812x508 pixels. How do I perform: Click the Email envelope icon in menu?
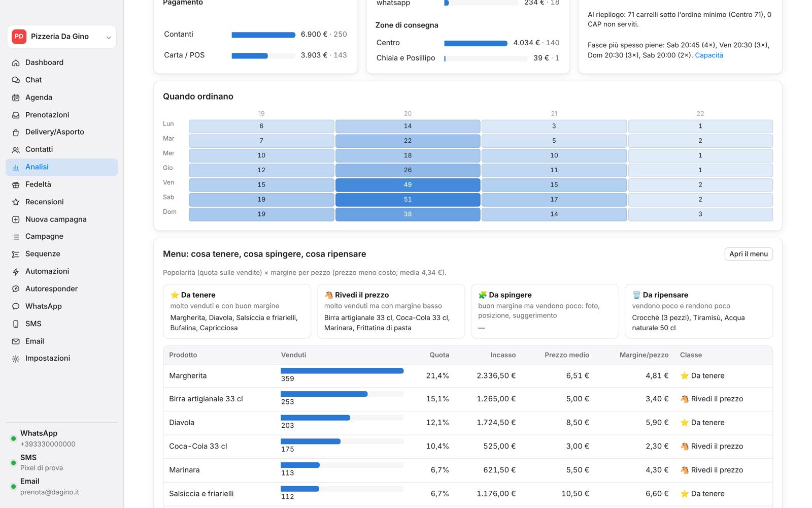coord(16,341)
